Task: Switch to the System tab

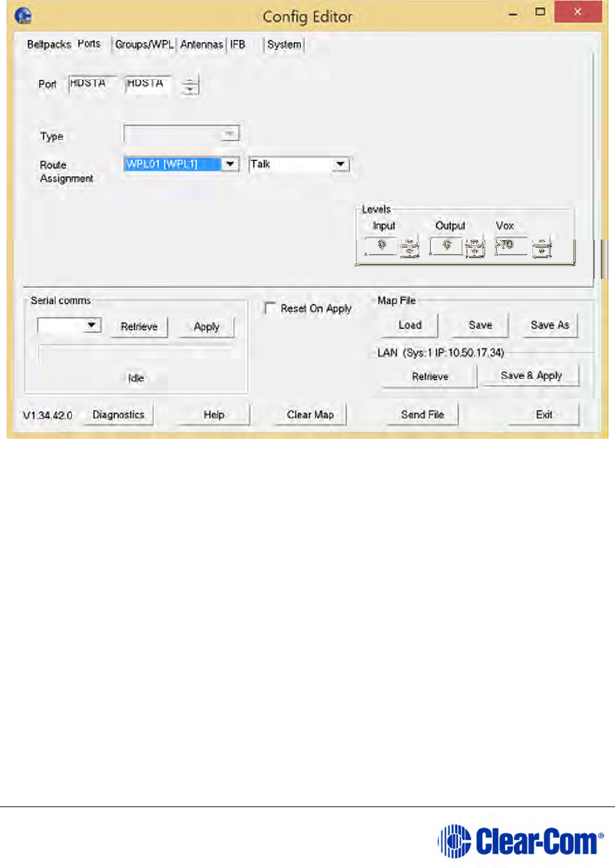Action: [284, 45]
